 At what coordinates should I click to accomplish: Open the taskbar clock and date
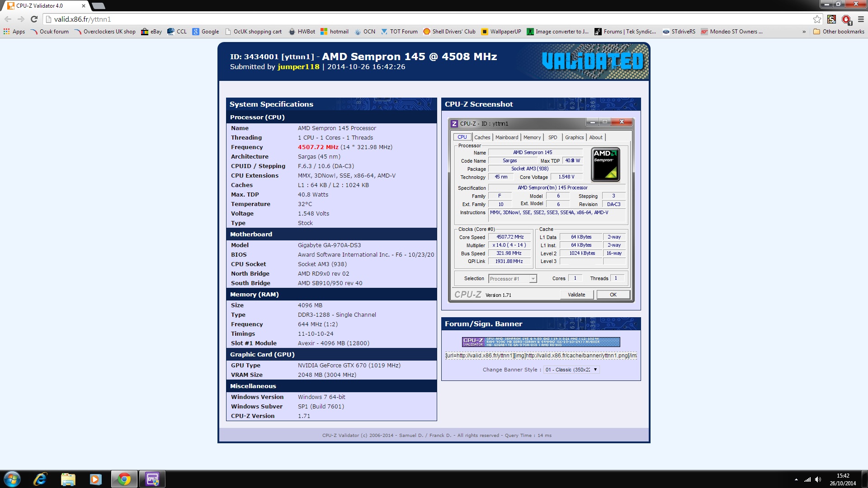click(843, 479)
